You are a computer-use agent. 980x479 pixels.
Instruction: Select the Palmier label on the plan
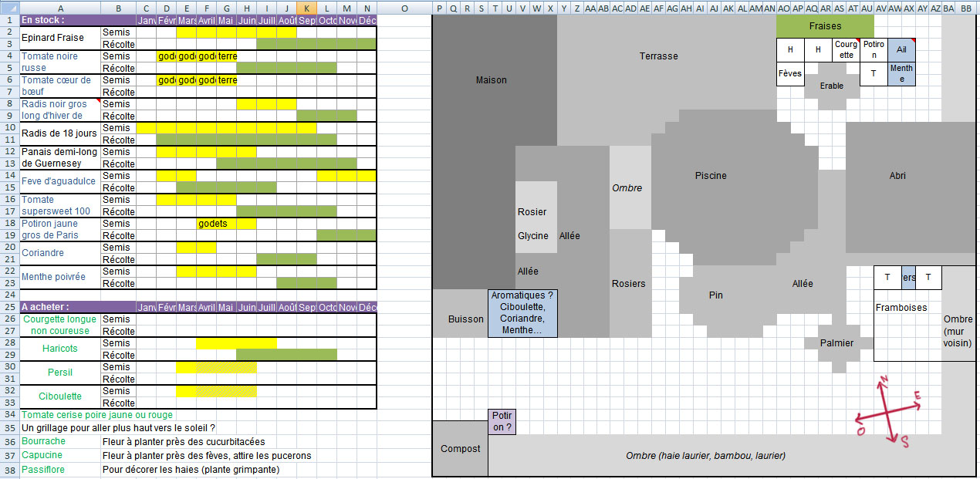(837, 342)
